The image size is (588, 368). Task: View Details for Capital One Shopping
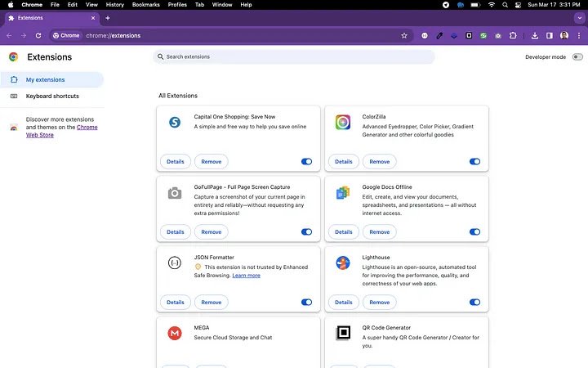pos(175,161)
